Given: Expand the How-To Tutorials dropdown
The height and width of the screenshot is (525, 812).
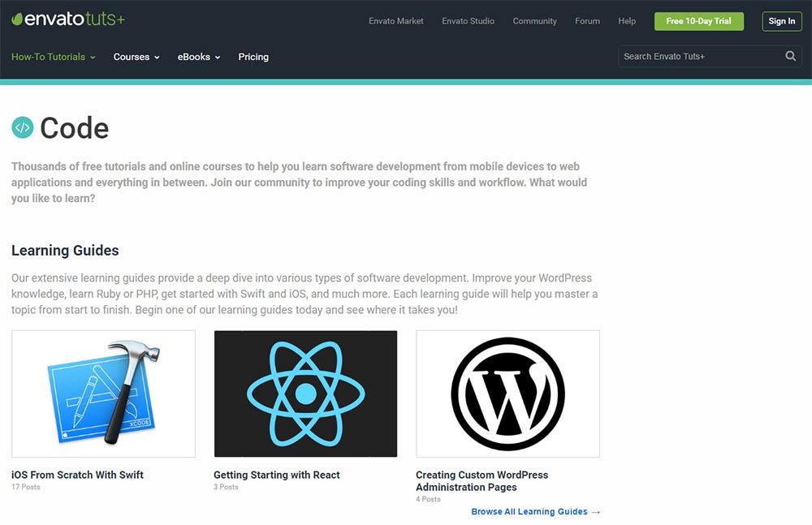Looking at the screenshot, I should pos(54,57).
